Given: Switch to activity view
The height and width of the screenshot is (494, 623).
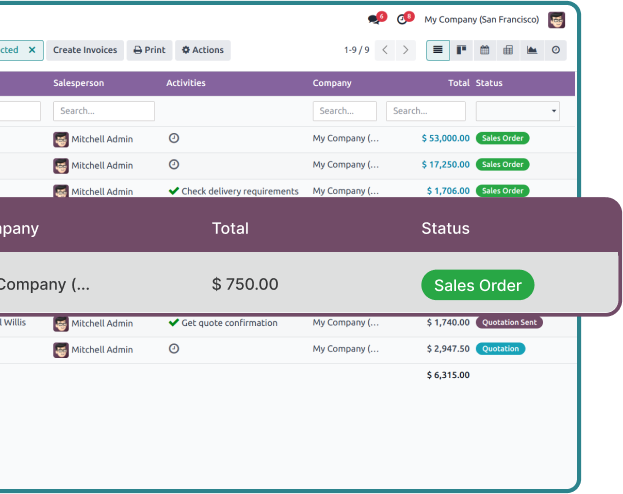Looking at the screenshot, I should tap(556, 50).
